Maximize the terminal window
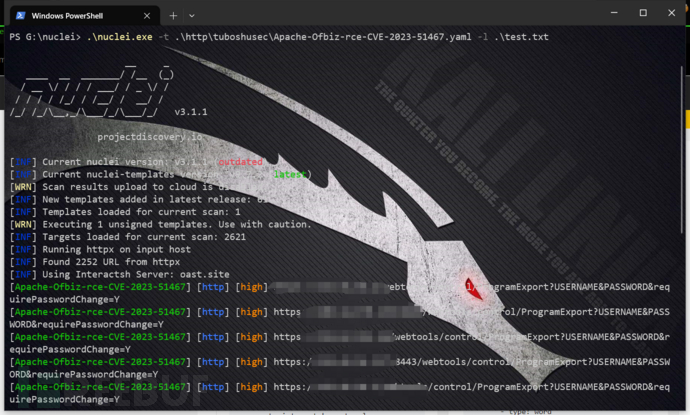 click(x=643, y=13)
